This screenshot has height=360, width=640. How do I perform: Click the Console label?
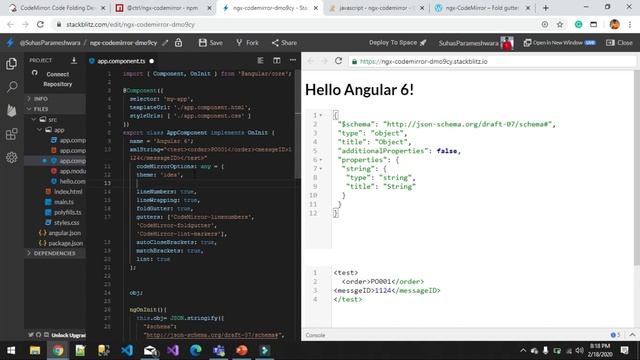click(316, 335)
